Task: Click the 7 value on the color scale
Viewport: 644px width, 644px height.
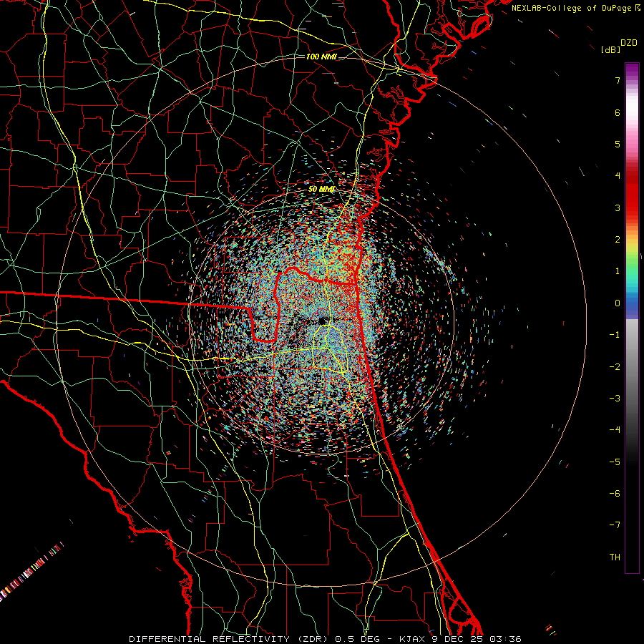Action: (x=618, y=80)
